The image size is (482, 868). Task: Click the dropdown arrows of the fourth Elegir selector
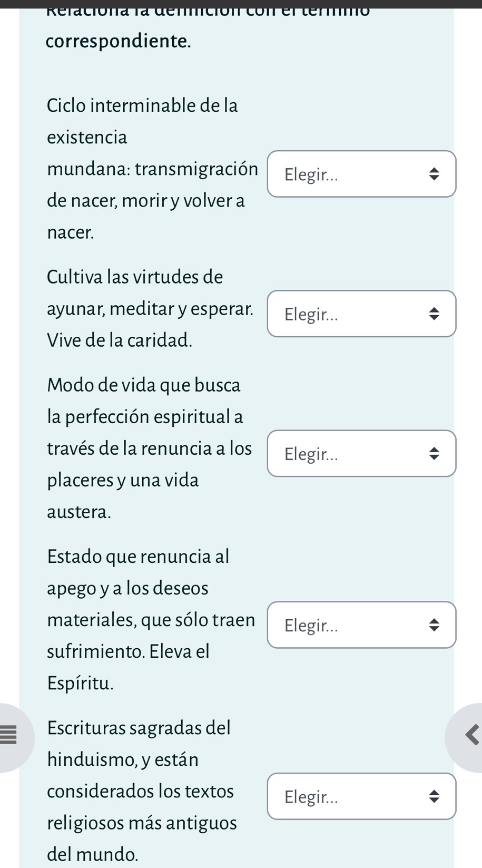click(x=435, y=625)
